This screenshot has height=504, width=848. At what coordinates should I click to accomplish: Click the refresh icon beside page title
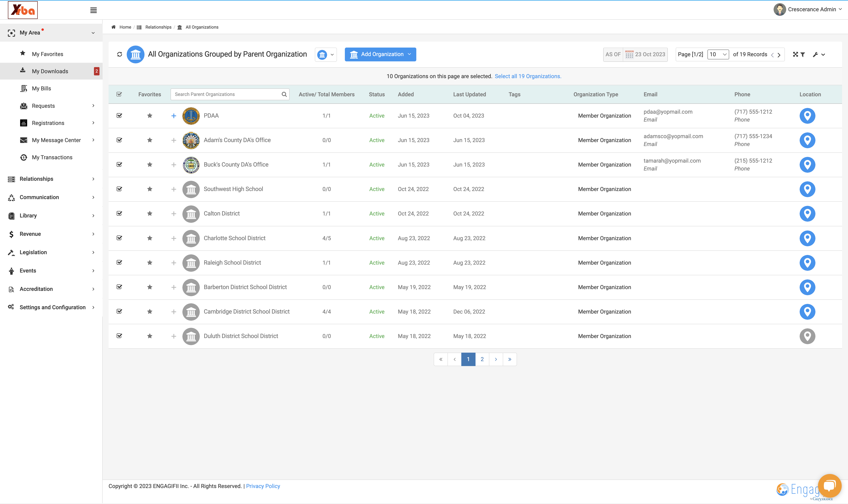(x=120, y=54)
